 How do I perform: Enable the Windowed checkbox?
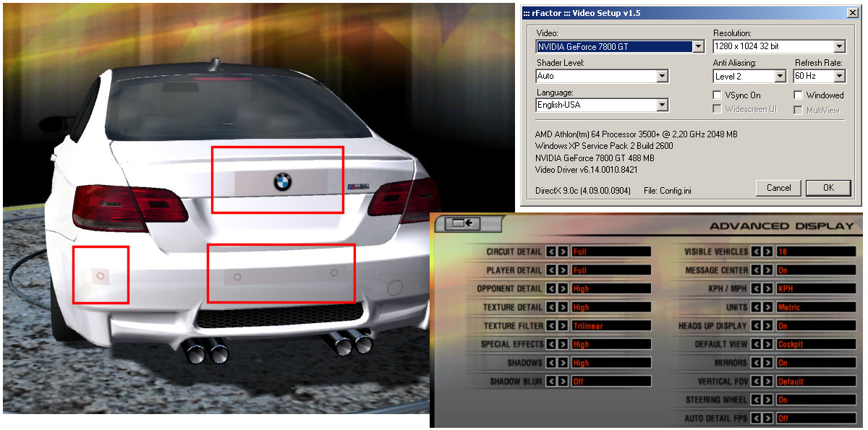click(798, 95)
